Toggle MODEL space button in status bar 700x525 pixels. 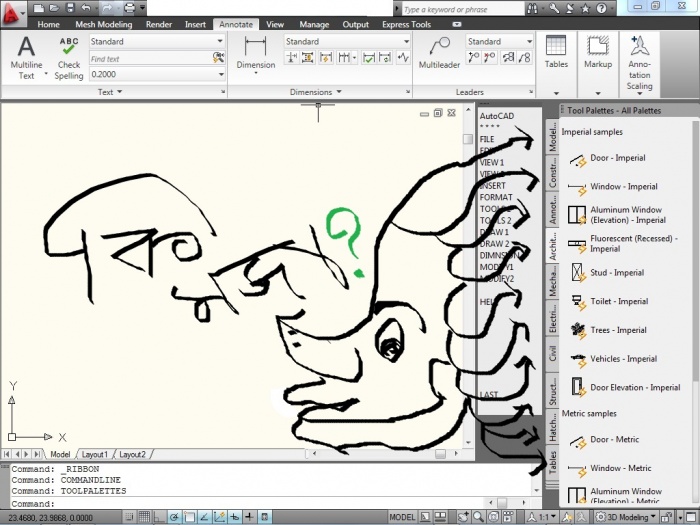[402, 517]
